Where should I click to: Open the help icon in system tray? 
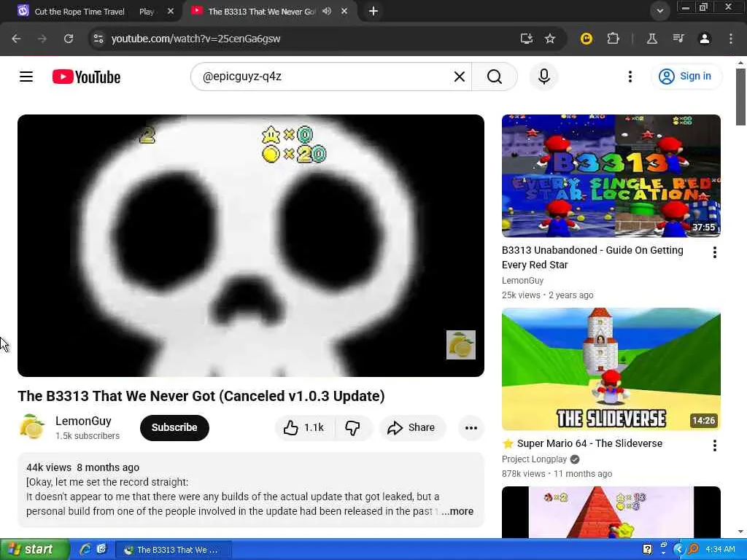click(x=648, y=549)
